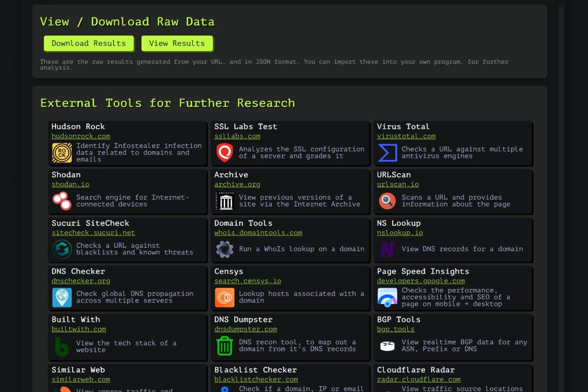Screen dimensions: 588x392
Task: Click the Censys card title
Action: tap(229, 271)
